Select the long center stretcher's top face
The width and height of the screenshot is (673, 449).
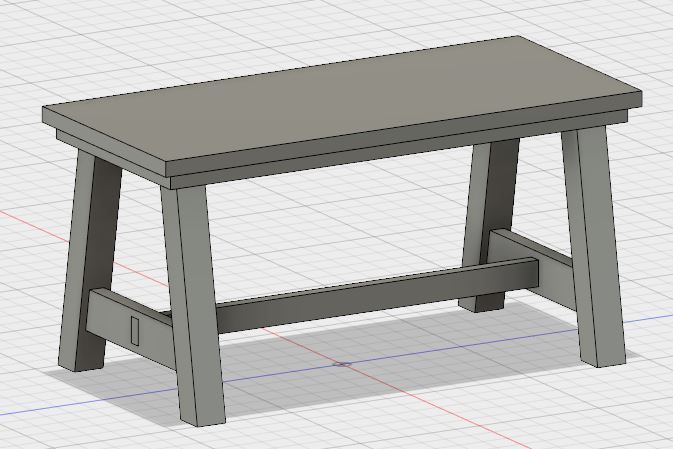click(x=380, y=282)
